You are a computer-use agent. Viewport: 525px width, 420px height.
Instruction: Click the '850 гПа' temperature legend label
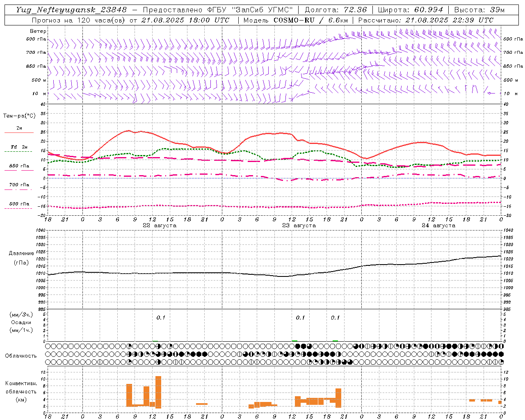[x=19, y=166]
